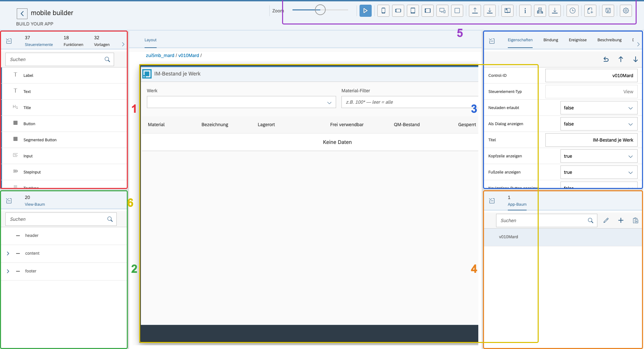Save the app with the floppy disk icon
This screenshot has height=349, width=644.
(x=608, y=11)
